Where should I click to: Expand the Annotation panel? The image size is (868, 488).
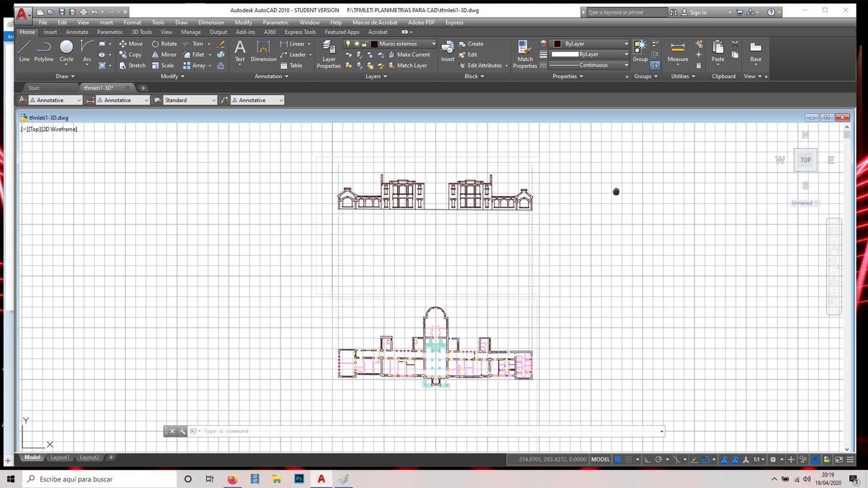click(x=271, y=76)
